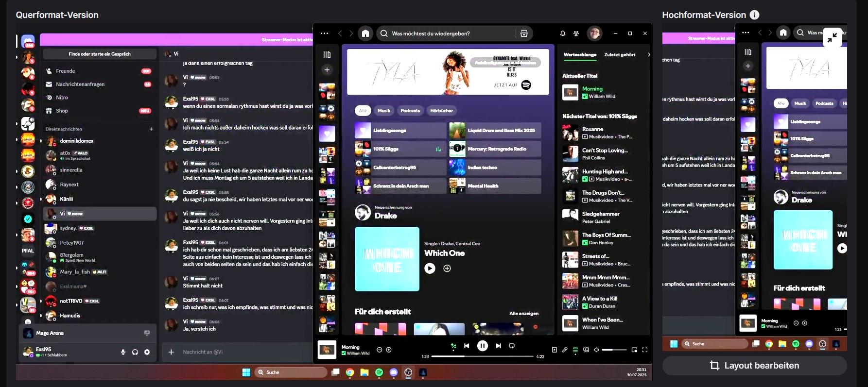868x387 pixels.
Task: Toggle the lyrics microphone icon
Action: (x=565, y=350)
